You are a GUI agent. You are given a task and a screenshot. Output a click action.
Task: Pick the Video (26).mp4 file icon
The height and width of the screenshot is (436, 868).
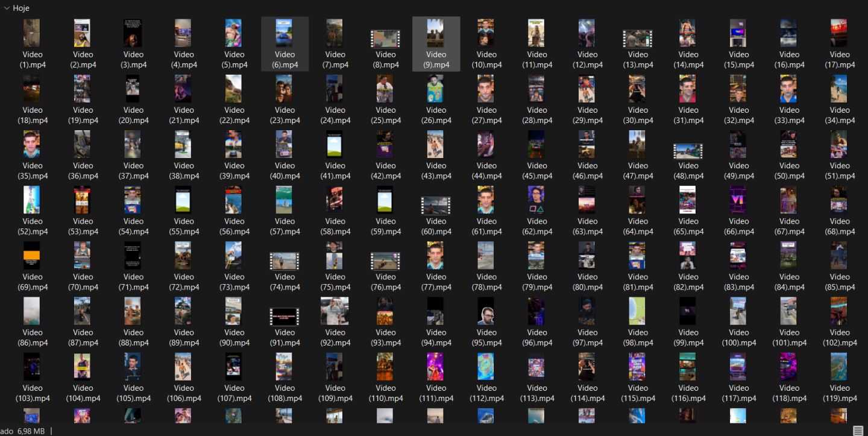pos(436,89)
